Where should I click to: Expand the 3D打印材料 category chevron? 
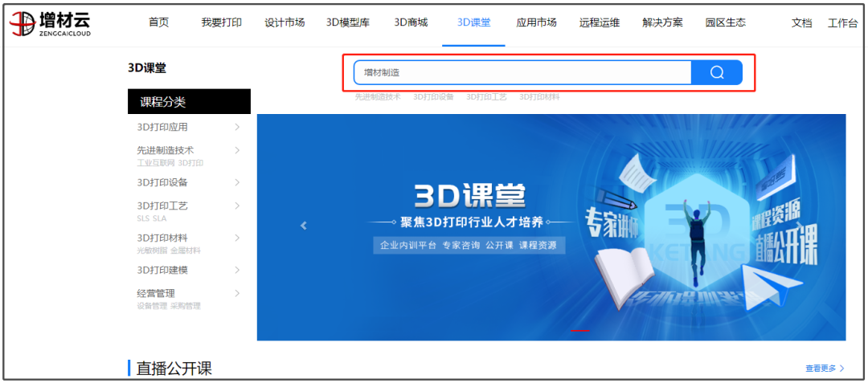[x=237, y=238]
